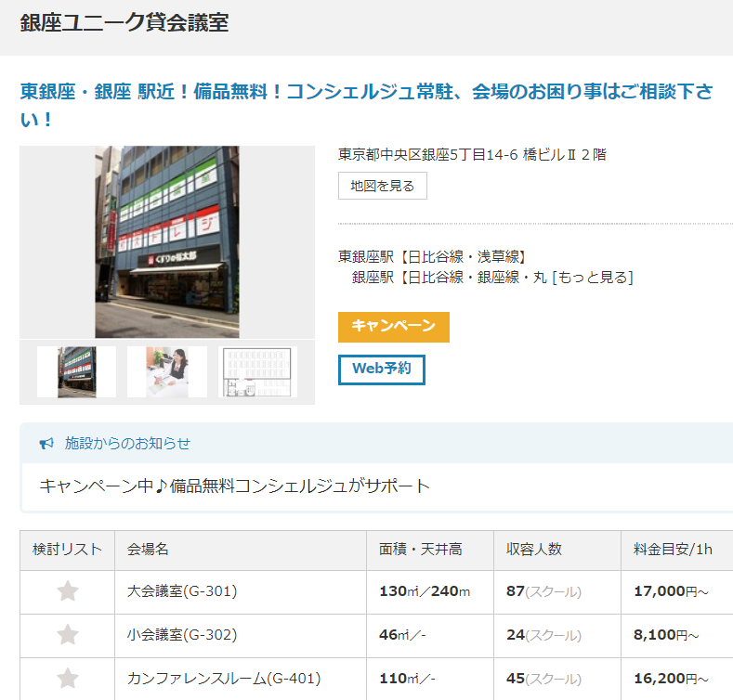The width and height of the screenshot is (733, 700).
Task: Click the 料金目安/1h column header
Action: point(673,549)
